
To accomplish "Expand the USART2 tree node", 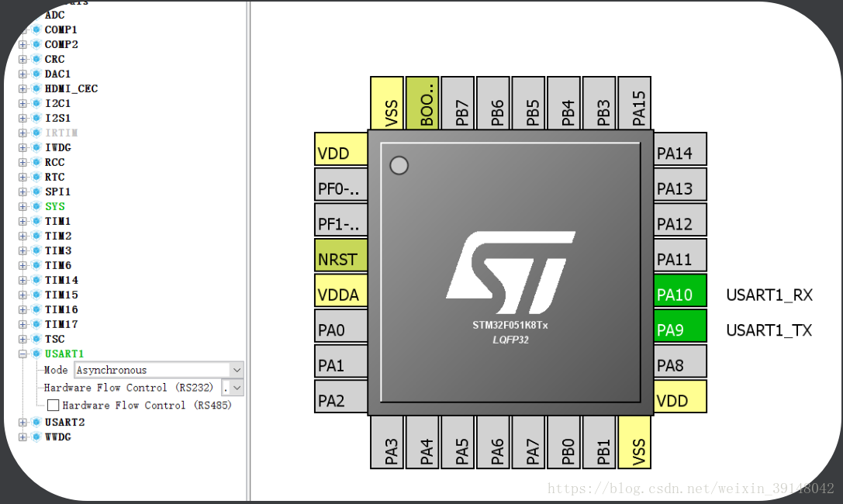I will point(22,423).
